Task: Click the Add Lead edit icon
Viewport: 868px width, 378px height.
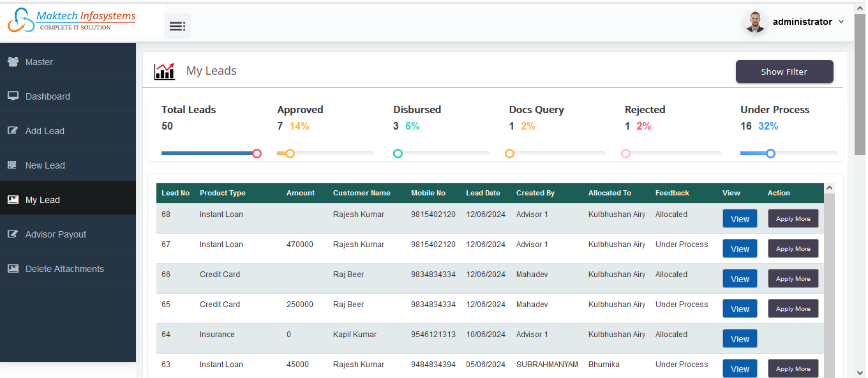Action: pyautogui.click(x=13, y=131)
